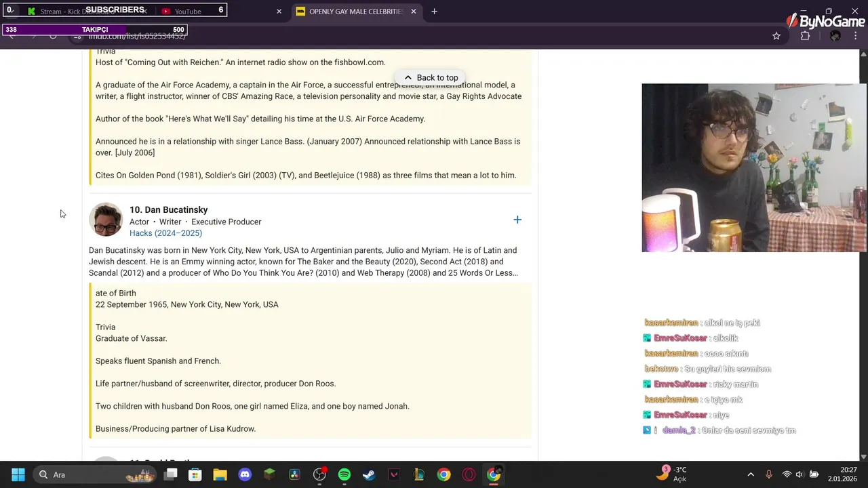Open Wi-Fi network settings in tray
The image size is (868, 488).
787,474
